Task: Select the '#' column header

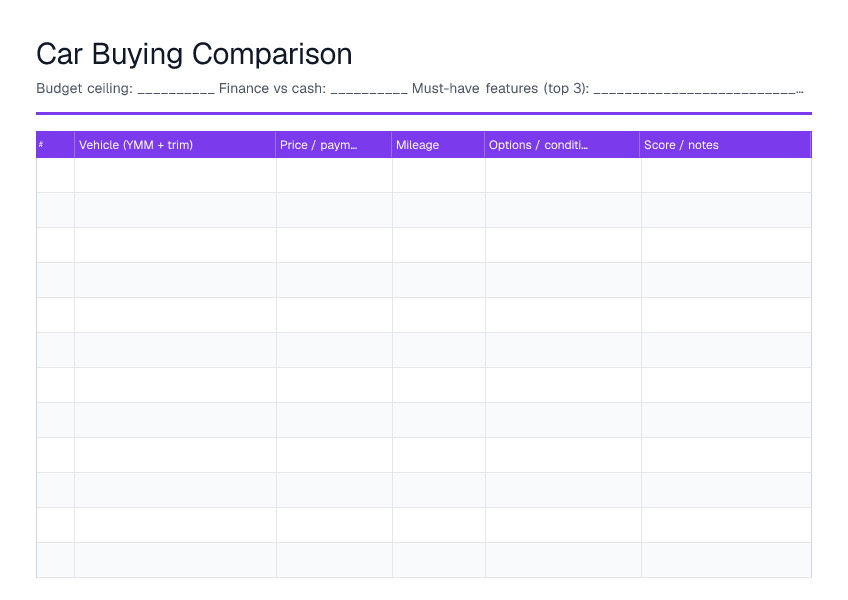Action: coord(55,144)
